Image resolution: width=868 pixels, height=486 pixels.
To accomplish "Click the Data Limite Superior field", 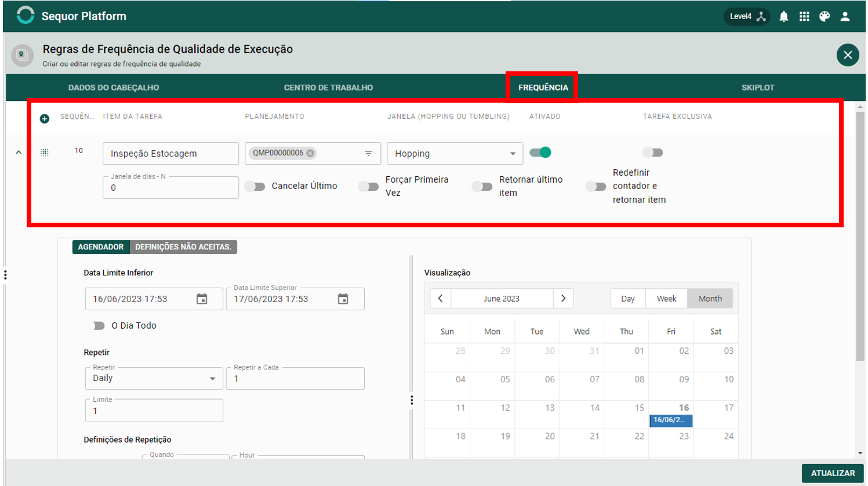I will point(295,299).
